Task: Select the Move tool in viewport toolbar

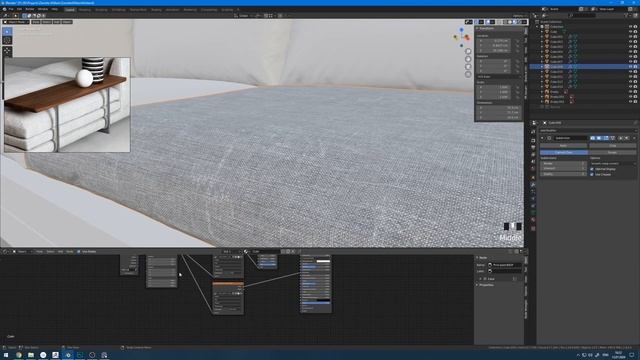Action: (x=7, y=51)
